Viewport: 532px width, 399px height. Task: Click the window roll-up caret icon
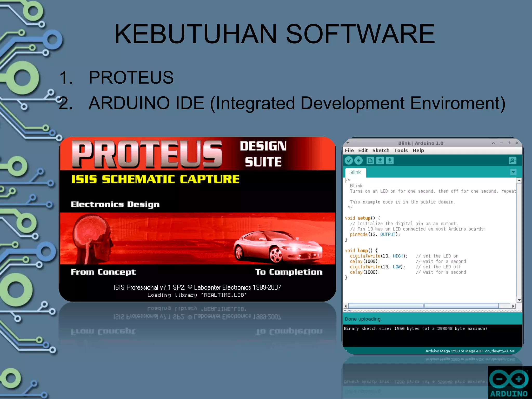click(493, 143)
